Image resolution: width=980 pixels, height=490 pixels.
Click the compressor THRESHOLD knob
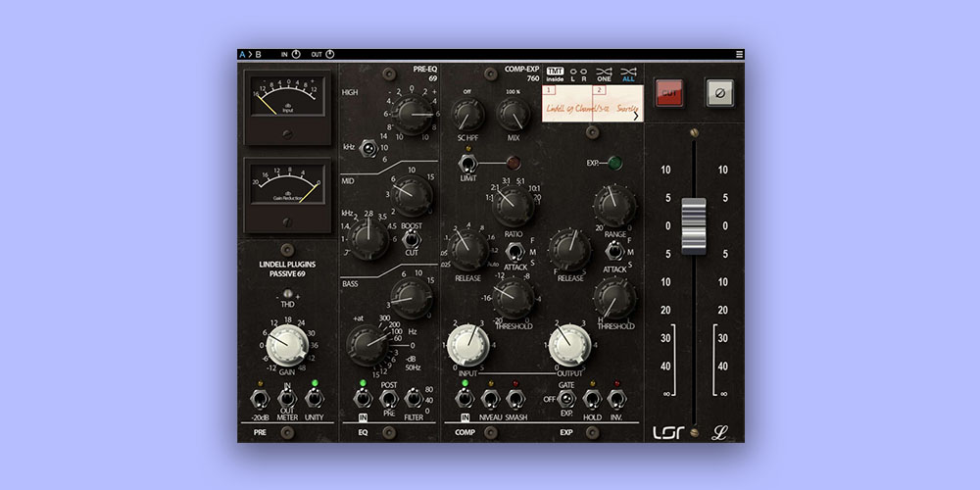pyautogui.click(x=514, y=298)
